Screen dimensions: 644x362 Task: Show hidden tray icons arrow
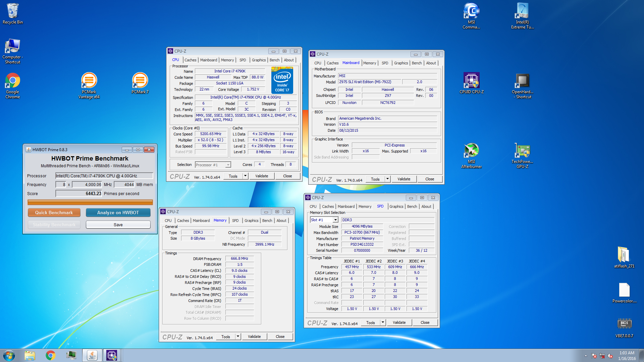586,356
